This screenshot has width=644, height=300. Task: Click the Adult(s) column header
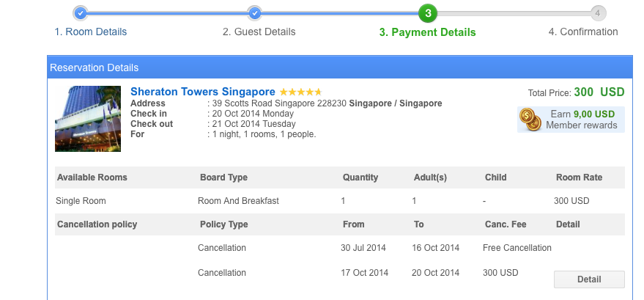[x=430, y=178]
